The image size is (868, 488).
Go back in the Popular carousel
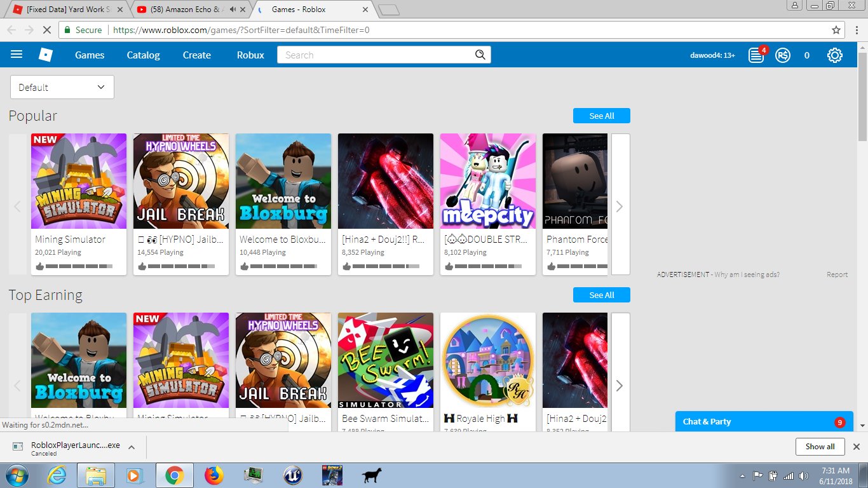click(x=18, y=205)
